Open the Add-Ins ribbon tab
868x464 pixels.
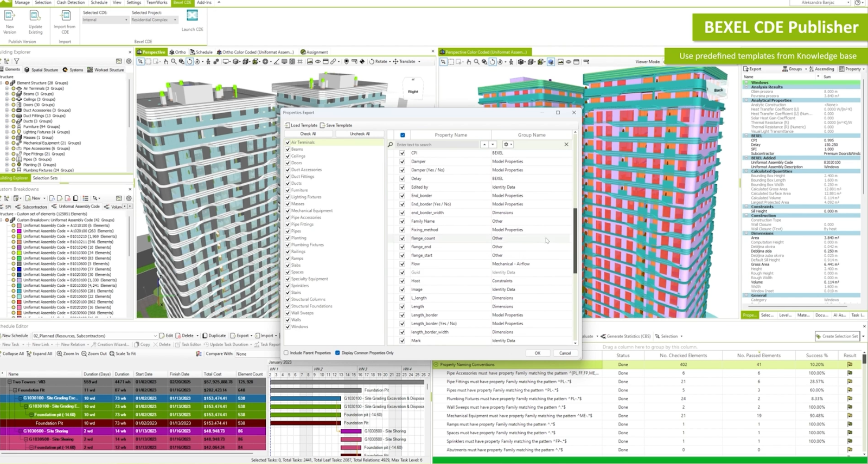[204, 3]
